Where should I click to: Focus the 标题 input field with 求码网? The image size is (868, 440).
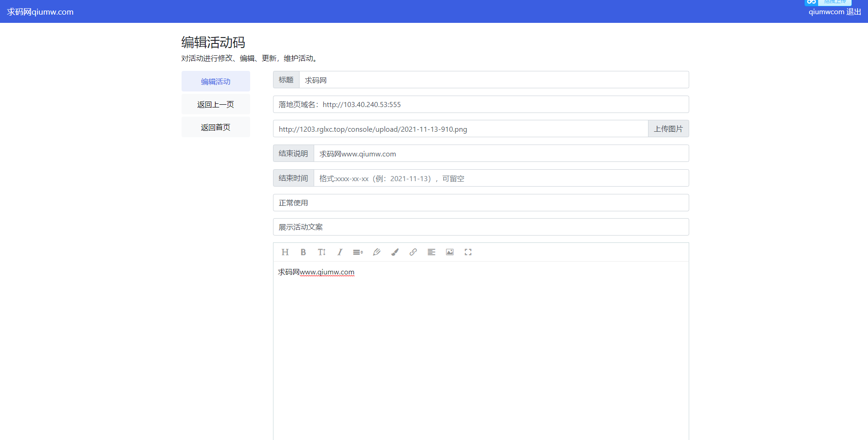[x=494, y=80]
